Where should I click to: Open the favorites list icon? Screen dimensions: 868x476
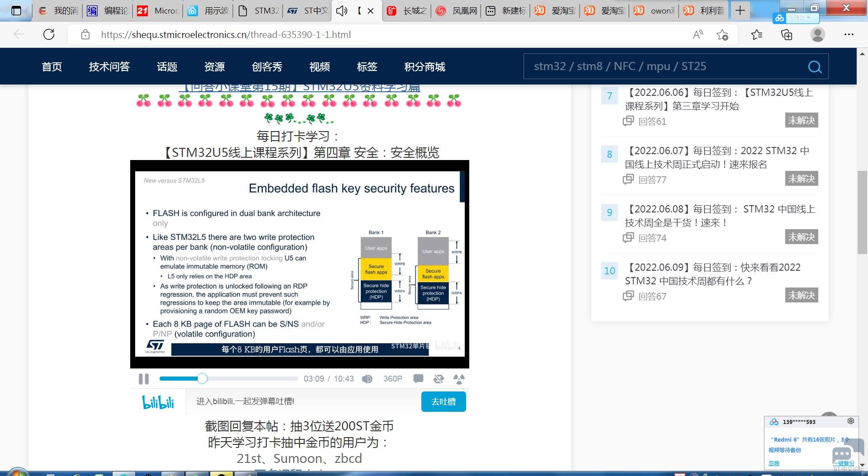tap(756, 35)
